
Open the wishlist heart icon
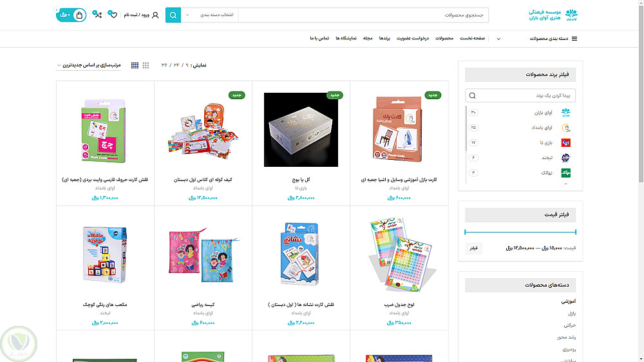[113, 15]
